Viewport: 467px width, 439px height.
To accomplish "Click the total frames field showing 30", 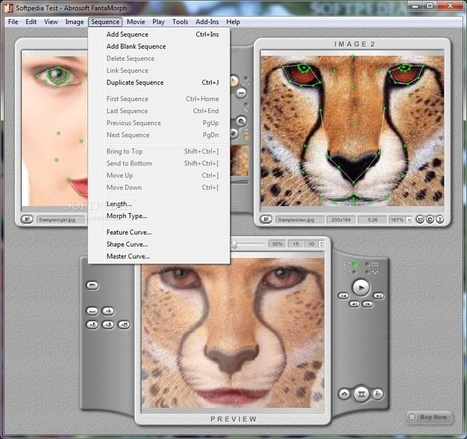I will pos(311,244).
